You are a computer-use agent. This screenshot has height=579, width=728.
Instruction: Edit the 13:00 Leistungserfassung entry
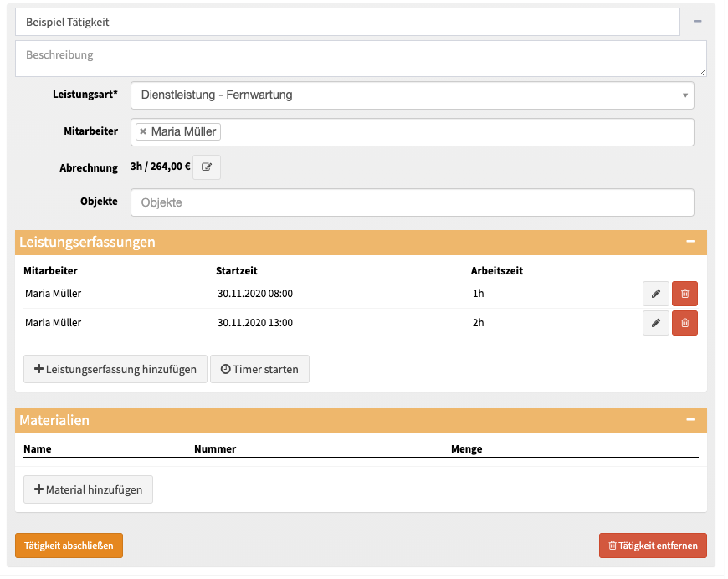tap(655, 323)
